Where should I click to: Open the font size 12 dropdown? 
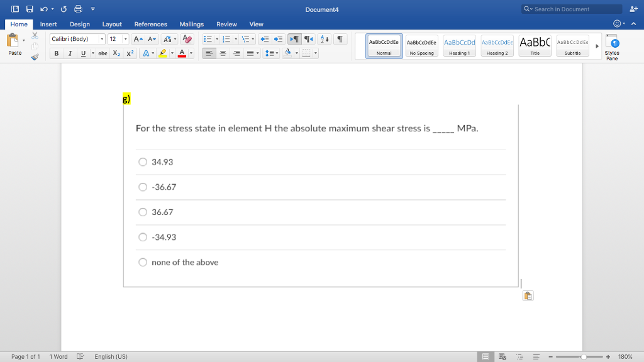coord(125,39)
